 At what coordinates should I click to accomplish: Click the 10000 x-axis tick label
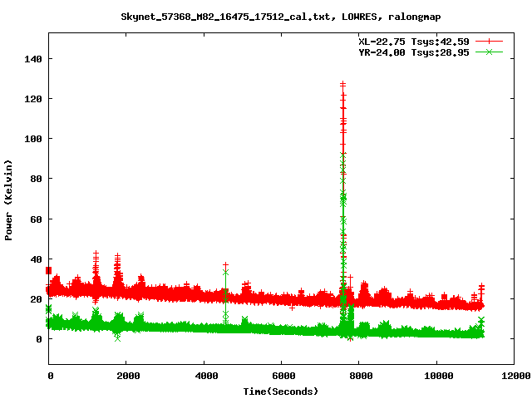(439, 376)
